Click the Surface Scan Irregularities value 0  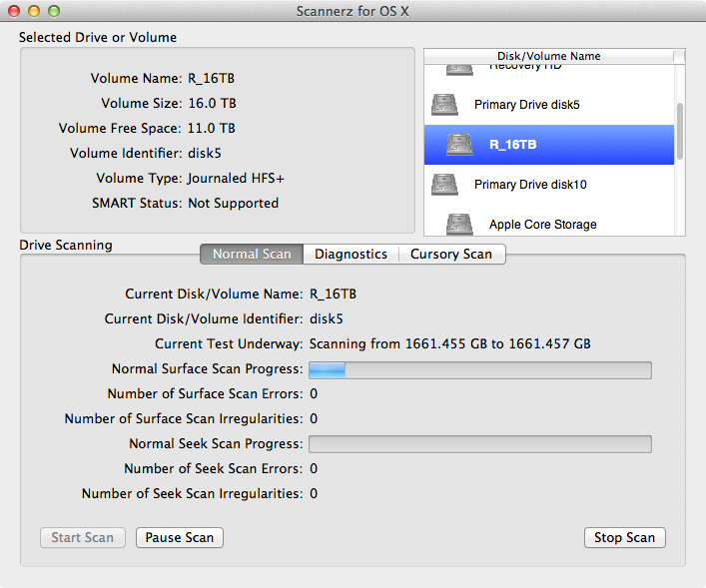coord(314,418)
